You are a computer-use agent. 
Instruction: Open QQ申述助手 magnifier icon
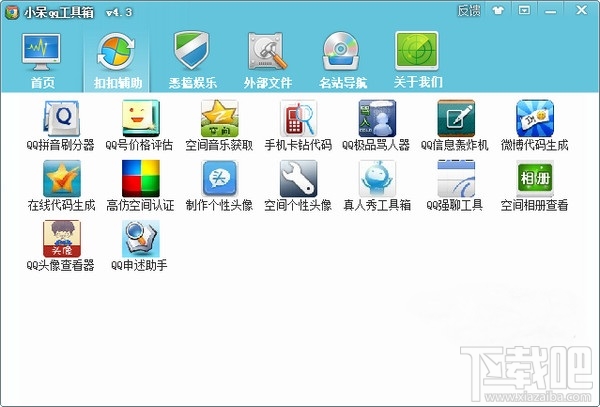pos(140,238)
